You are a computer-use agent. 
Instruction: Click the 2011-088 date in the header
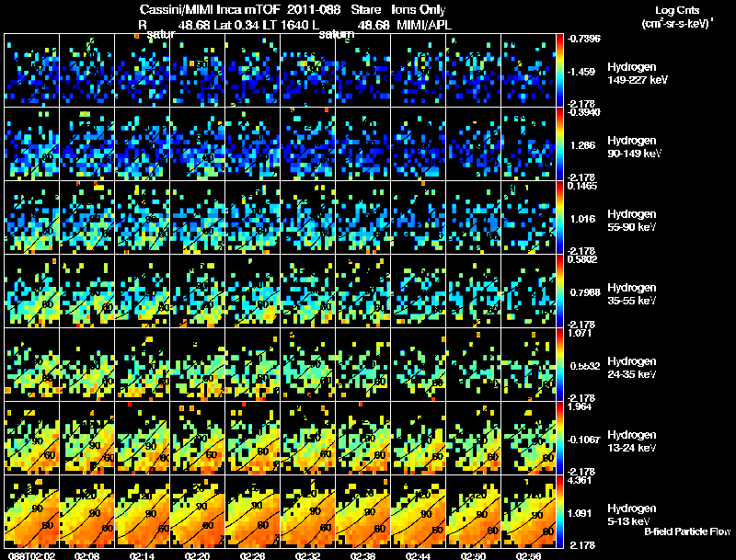pos(313,9)
